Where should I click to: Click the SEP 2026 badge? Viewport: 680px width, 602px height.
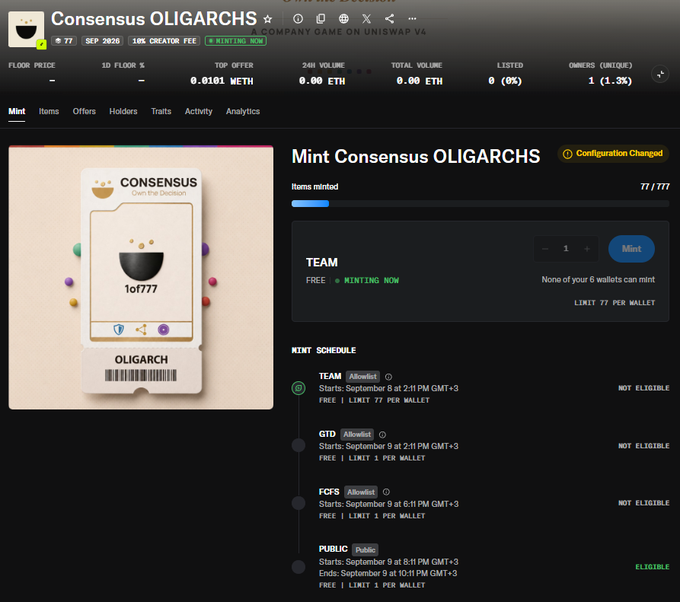click(102, 41)
